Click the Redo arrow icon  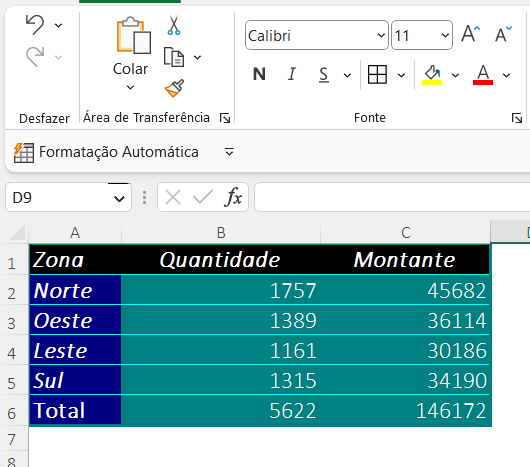[x=35, y=56]
